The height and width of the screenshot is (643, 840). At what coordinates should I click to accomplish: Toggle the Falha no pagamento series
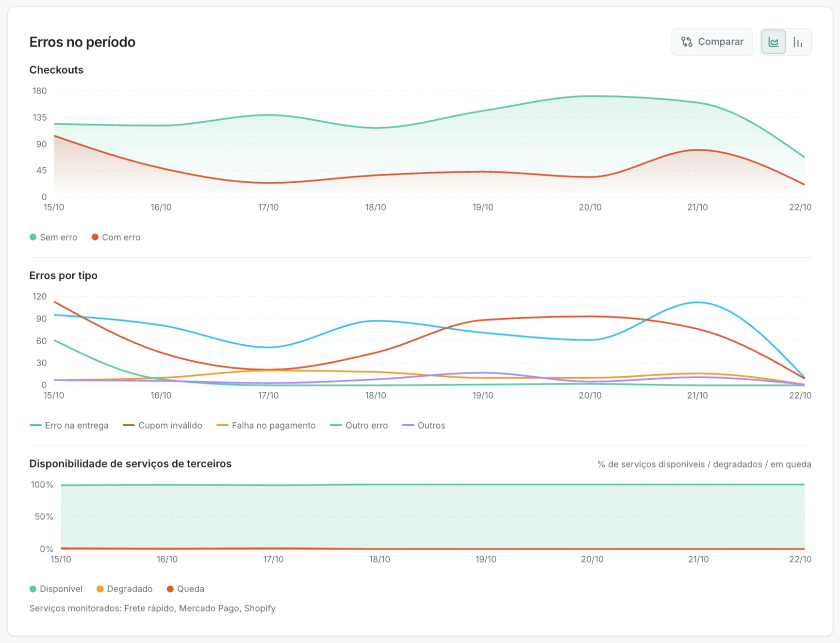coord(266,425)
